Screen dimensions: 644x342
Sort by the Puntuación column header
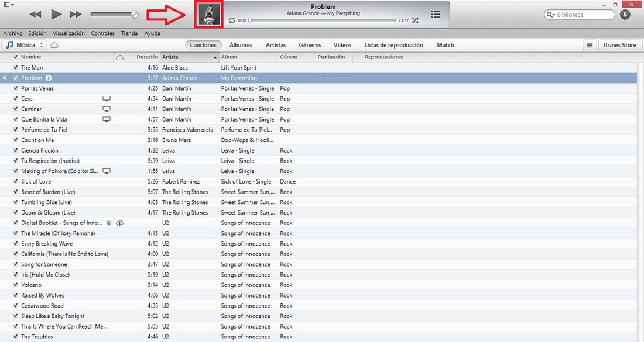pos(334,57)
